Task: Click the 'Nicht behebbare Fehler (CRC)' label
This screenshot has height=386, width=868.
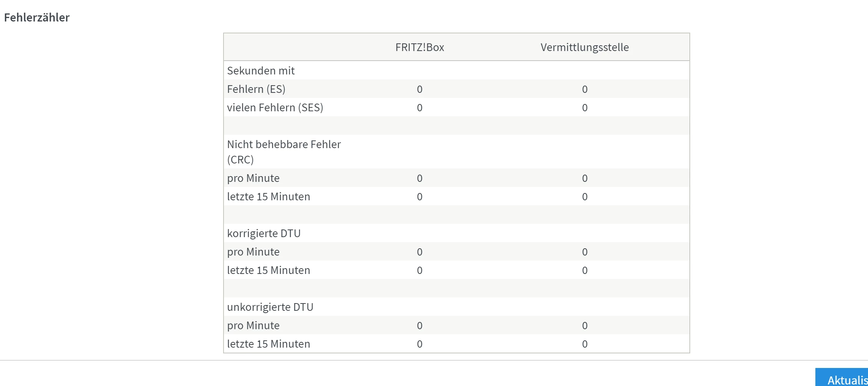Action: (x=284, y=152)
